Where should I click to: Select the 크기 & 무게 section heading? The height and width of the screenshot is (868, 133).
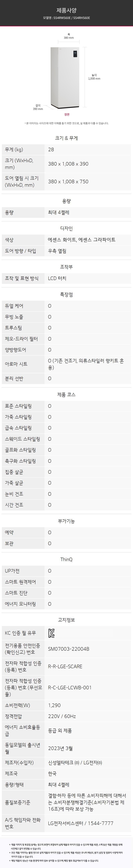[66, 138]
